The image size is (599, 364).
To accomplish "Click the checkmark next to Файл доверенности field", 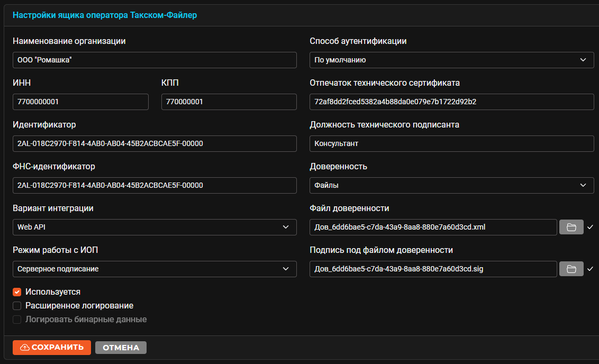I will pos(590,228).
